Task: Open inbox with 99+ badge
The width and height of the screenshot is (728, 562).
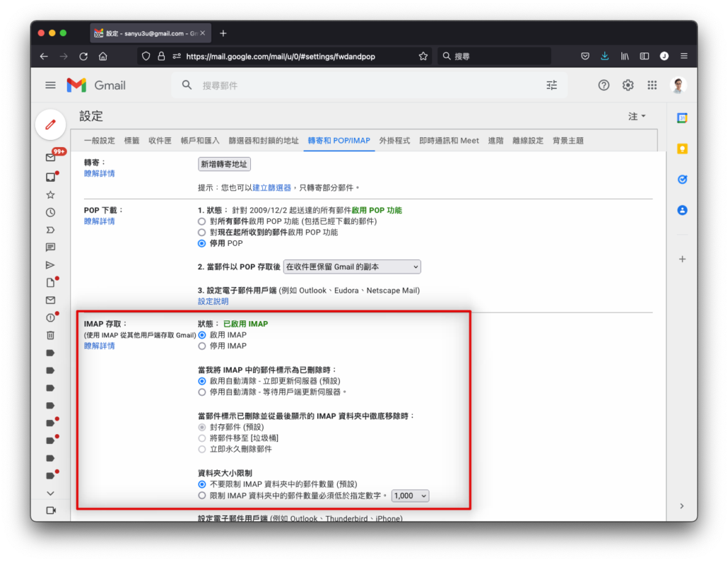Action: pos(51,157)
